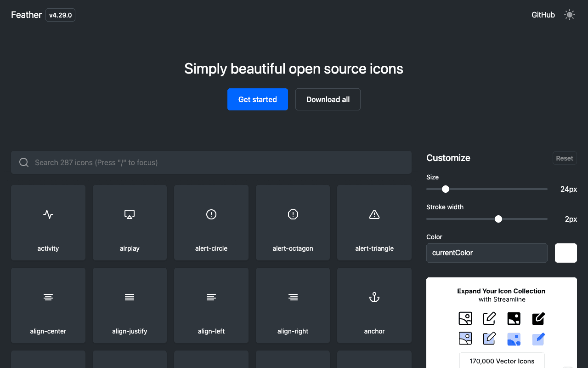
Task: Click the 170,000 Vector Icons button
Action: pos(502,361)
